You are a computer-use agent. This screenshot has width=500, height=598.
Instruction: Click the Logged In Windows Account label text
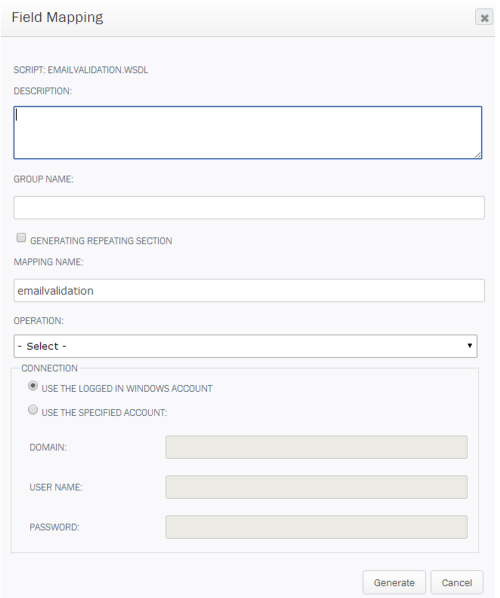127,389
